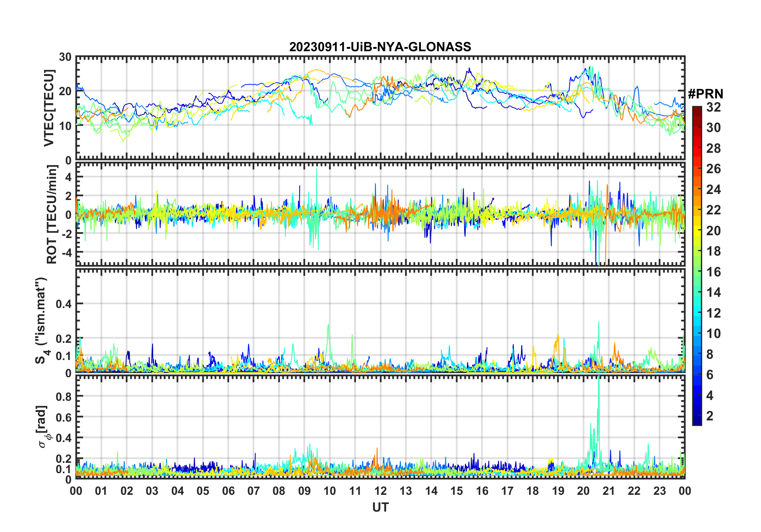Choose colorbar tick label 8
761x532 pixels.
pyautogui.click(x=710, y=354)
